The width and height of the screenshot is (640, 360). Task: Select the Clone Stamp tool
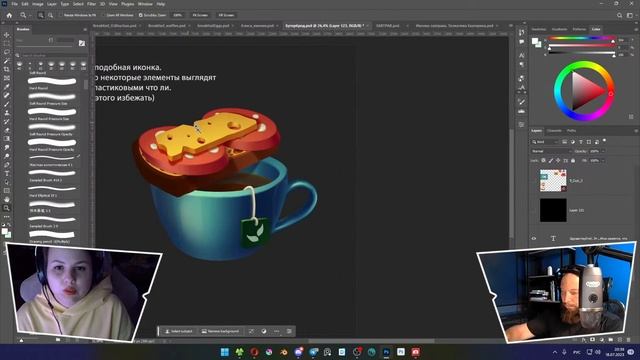pos(7,113)
